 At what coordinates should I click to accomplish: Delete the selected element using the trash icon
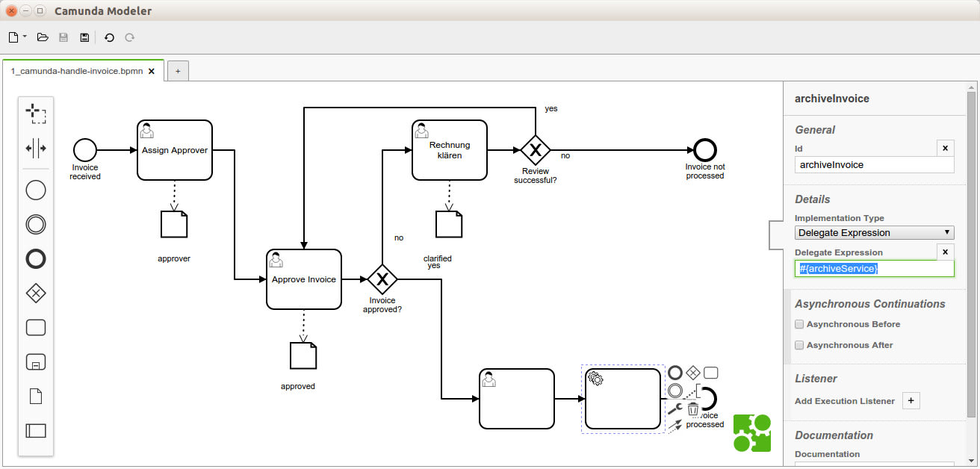click(x=693, y=409)
